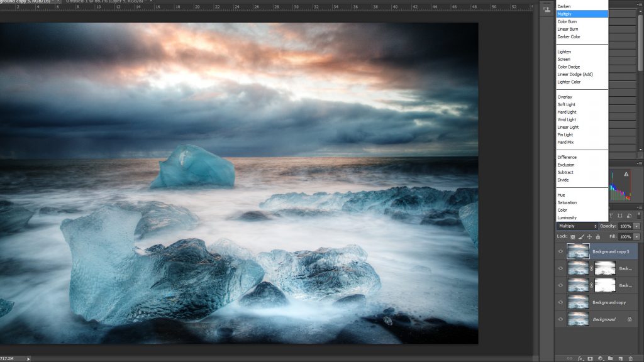Hide the Background copy layer
The width and height of the screenshot is (644, 362).
tap(560, 302)
